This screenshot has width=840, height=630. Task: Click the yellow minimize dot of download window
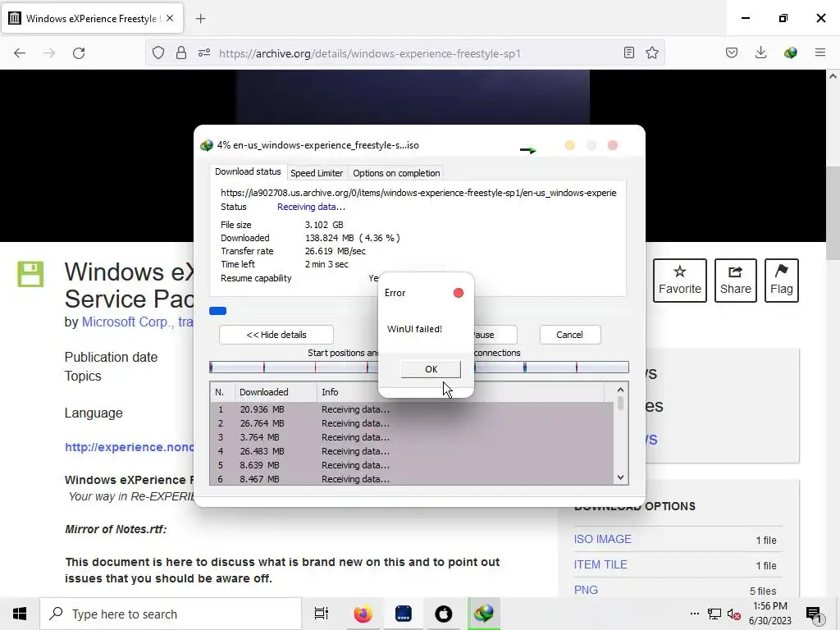[569, 146]
